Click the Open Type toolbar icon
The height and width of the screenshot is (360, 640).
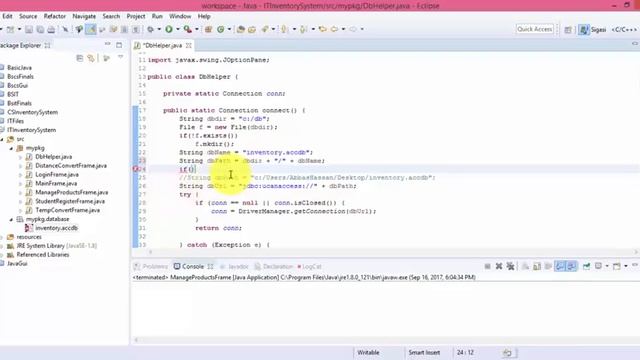click(241, 29)
